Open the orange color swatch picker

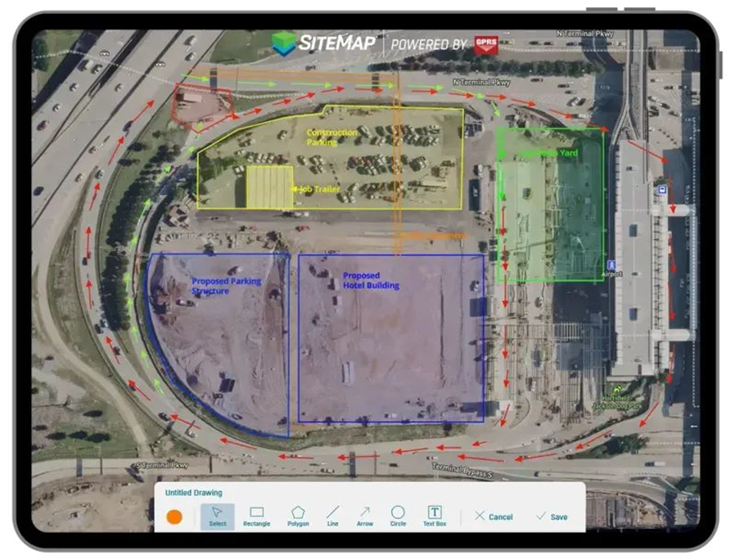pyautogui.click(x=175, y=515)
